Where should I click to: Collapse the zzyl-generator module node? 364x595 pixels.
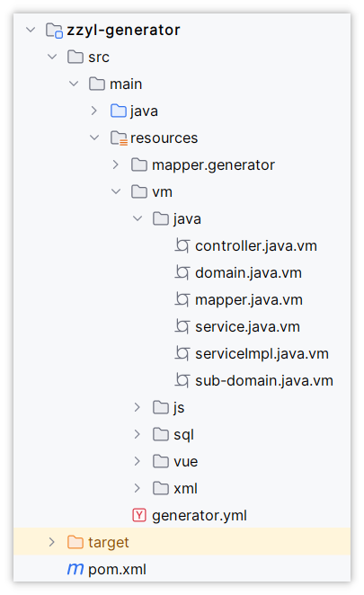point(31,30)
